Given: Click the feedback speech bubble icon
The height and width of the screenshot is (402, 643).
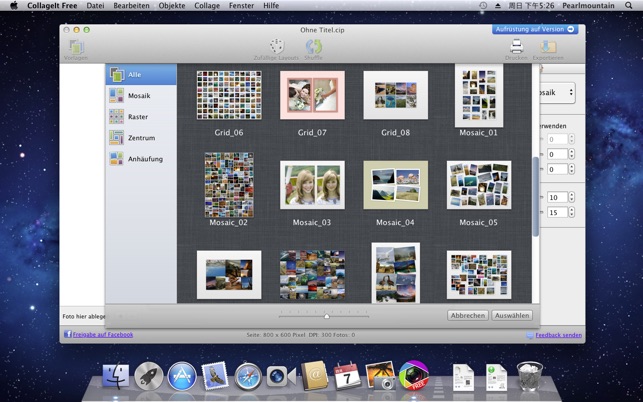Looking at the screenshot, I should (530, 335).
